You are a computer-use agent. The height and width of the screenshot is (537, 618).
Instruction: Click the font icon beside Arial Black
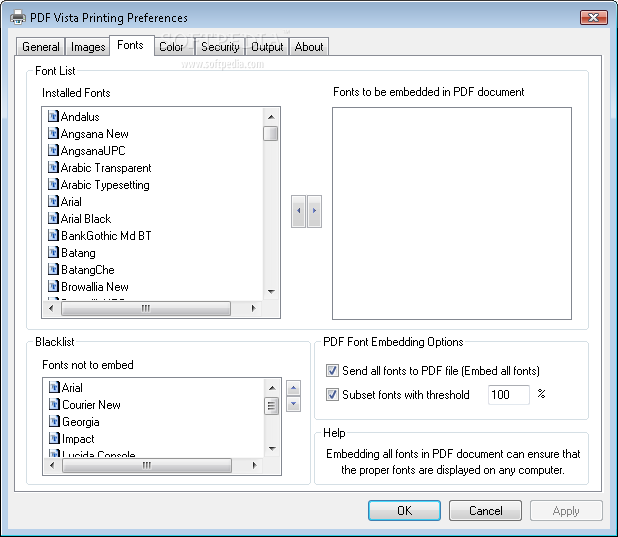[x=53, y=218]
